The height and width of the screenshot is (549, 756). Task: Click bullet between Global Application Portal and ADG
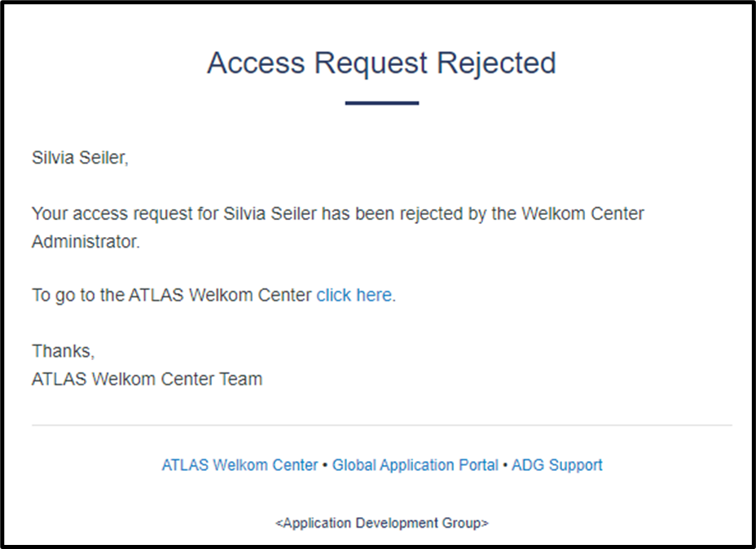pyautogui.click(x=505, y=465)
